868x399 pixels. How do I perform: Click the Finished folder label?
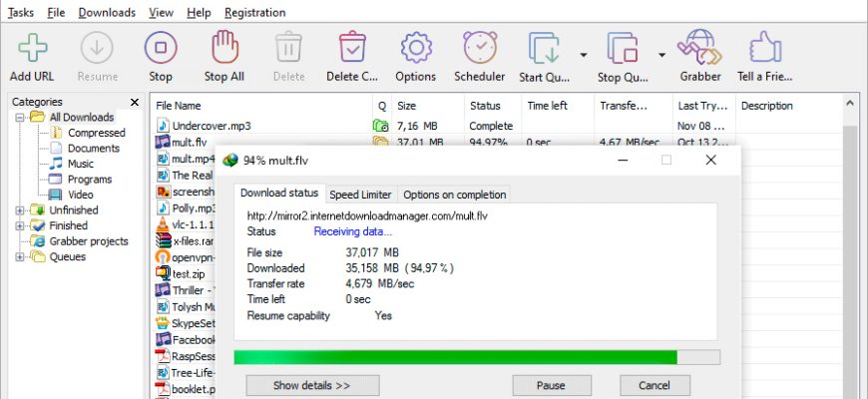tap(68, 225)
